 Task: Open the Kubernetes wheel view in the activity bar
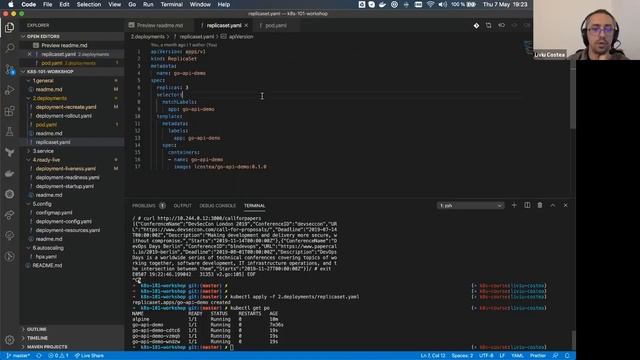pyautogui.click(x=9, y=194)
